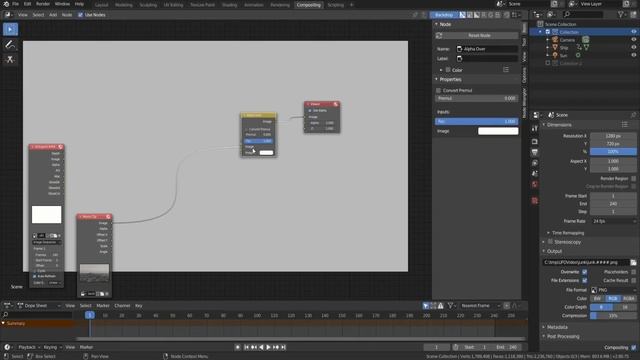Screen dimensions: 640x360
Task: Click the new scene icon beside Scene field
Action: pos(554,4)
